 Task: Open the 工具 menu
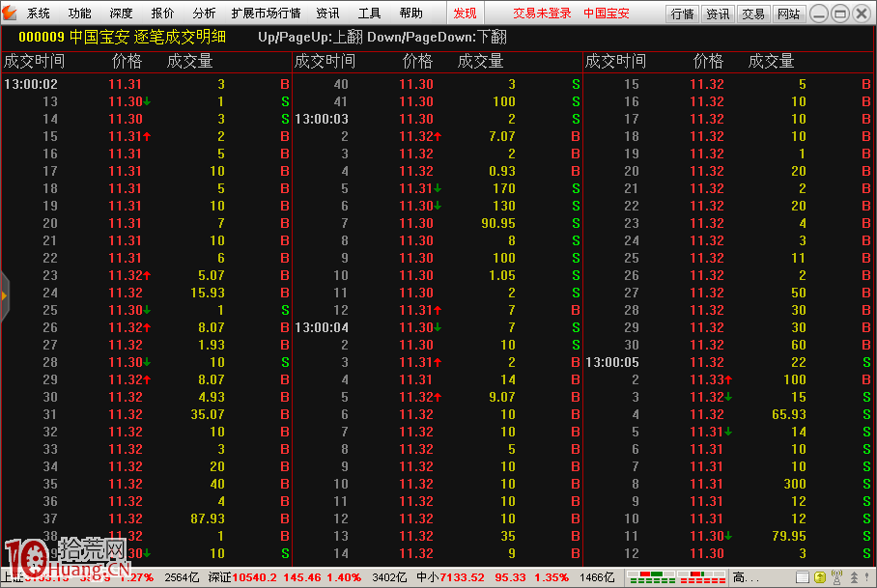pyautogui.click(x=369, y=13)
